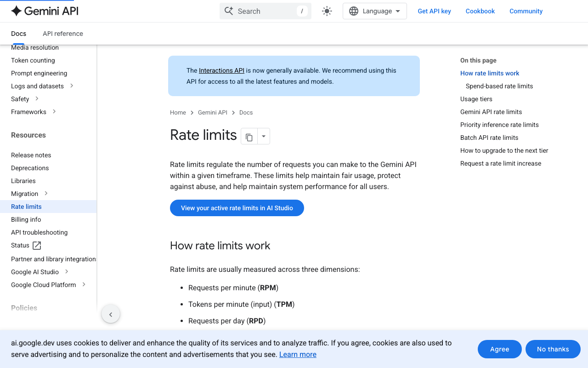This screenshot has width=588, height=368.
Task: Jump to Request a rate limit increase
Action: pyautogui.click(x=501, y=163)
